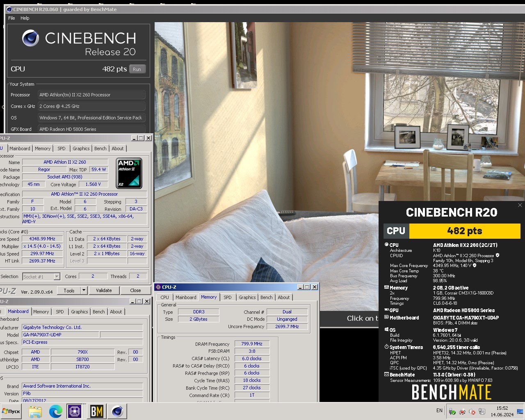Click the Memory module icon in BenchMate panel
Viewport: 525px width, 420px height.
point(386,288)
